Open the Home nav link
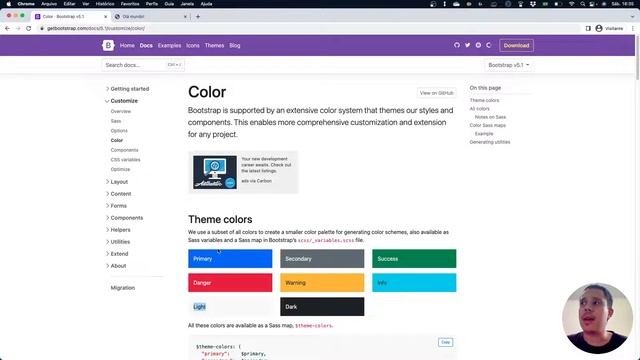 (x=127, y=46)
